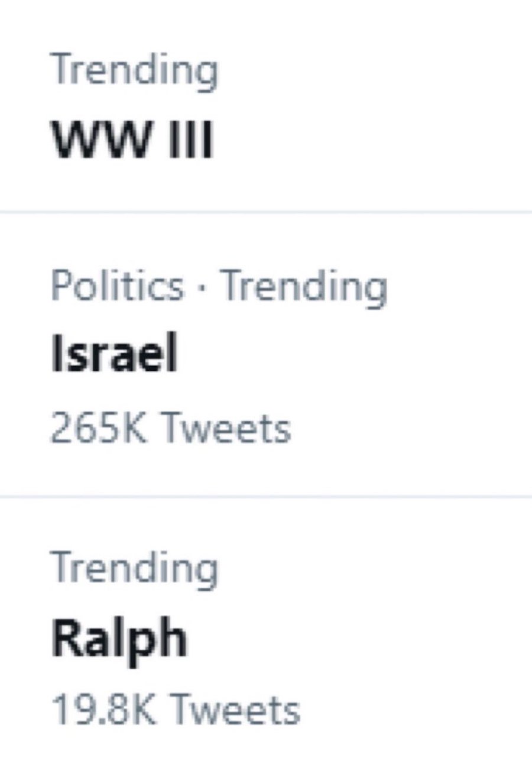
Task: Click the Trending label above WW III
Action: [135, 70]
